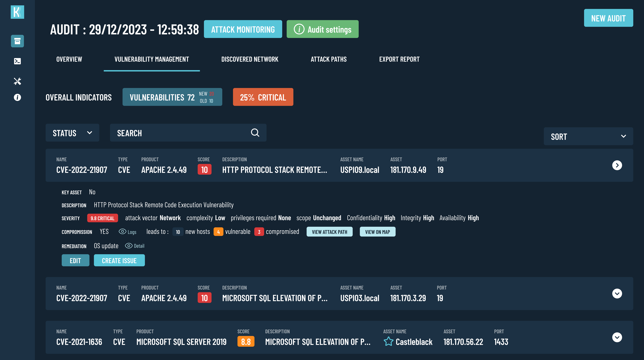Open the STATUS dropdown

point(72,133)
